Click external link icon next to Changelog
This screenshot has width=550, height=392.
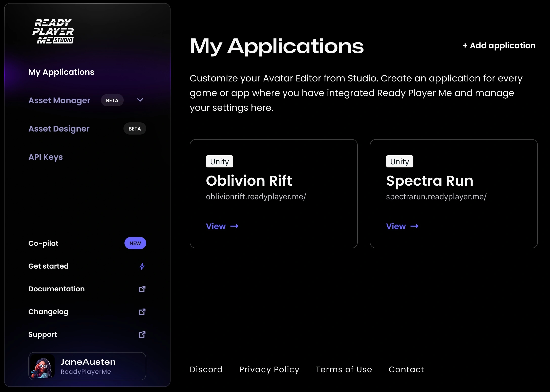click(142, 312)
